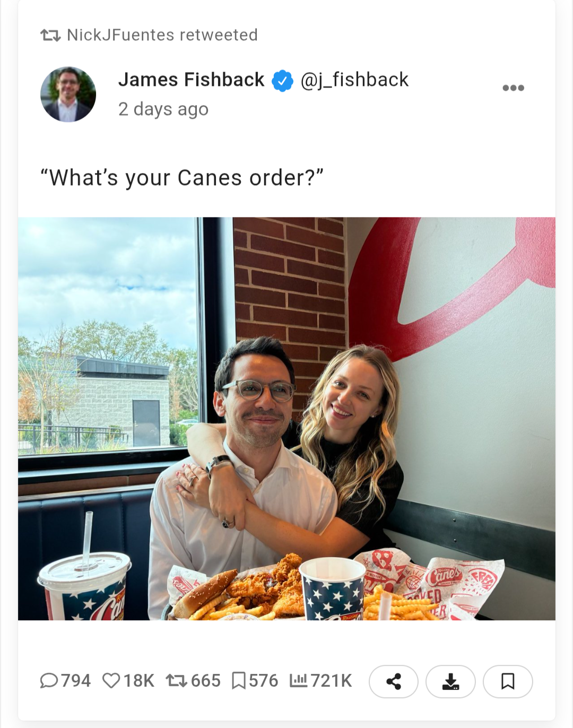Click the blue verified badge
This screenshot has width=573, height=728.
pyautogui.click(x=282, y=81)
